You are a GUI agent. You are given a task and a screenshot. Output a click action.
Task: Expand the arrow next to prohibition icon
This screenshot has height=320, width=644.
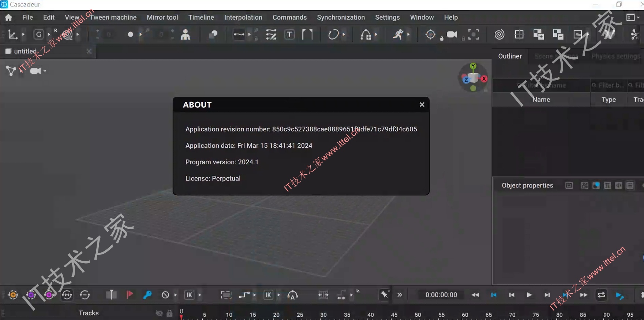pos(176,295)
